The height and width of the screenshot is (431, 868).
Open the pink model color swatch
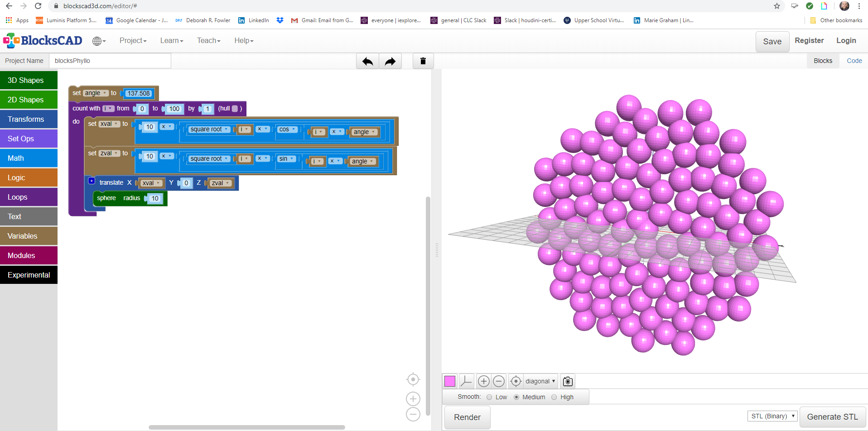pos(450,381)
